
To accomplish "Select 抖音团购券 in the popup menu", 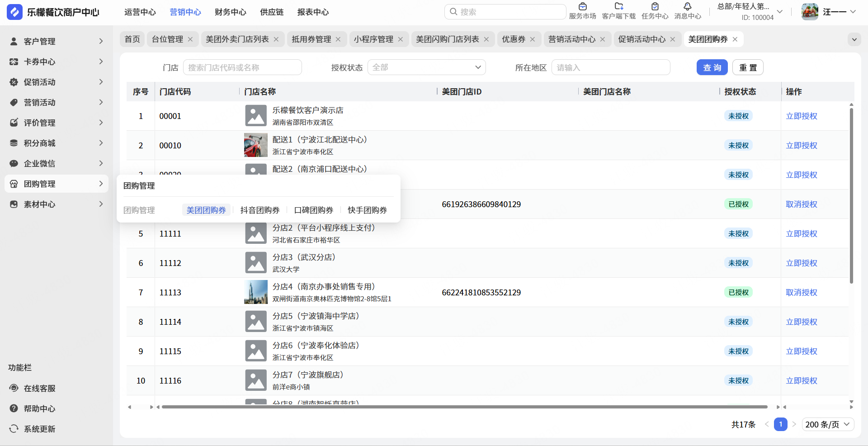I will (260, 210).
